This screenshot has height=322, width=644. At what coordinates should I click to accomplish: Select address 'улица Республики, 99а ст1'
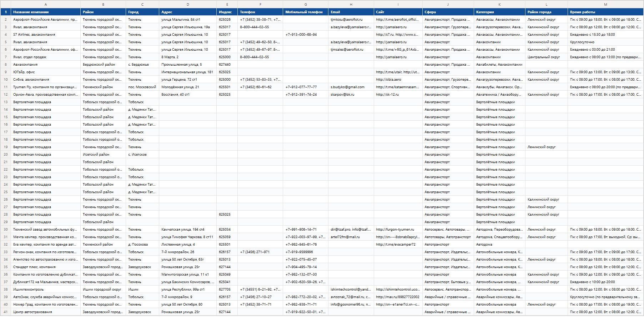188,290
